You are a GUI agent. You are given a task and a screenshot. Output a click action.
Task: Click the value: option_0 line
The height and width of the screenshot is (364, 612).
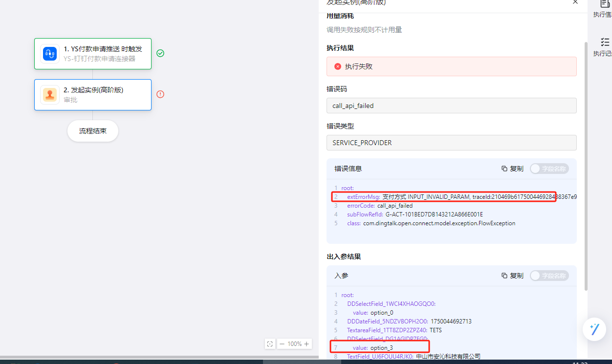coord(373,313)
